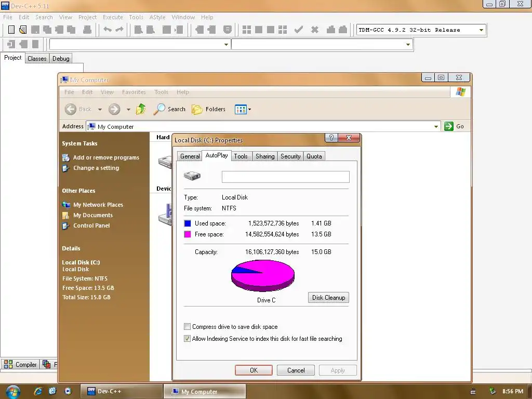The width and height of the screenshot is (532, 399).
Task: Select the Classes tab in Dev-C++ side panel
Action: point(37,58)
